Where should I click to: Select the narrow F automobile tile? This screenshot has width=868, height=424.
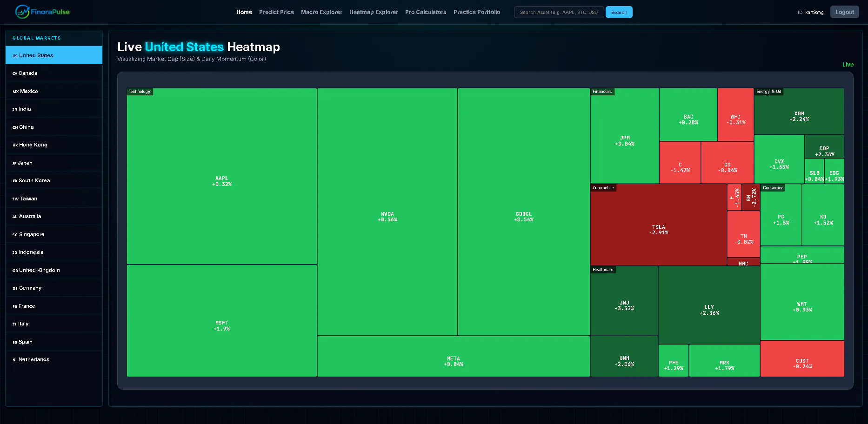click(x=734, y=197)
